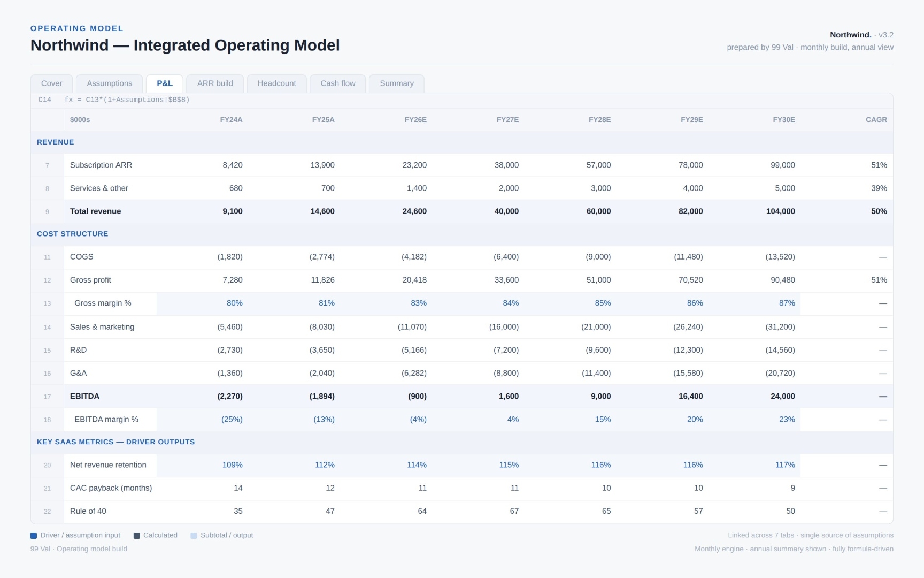The width and height of the screenshot is (924, 578).
Task: Select EBITDA FY27E value 1,600
Action: point(509,396)
